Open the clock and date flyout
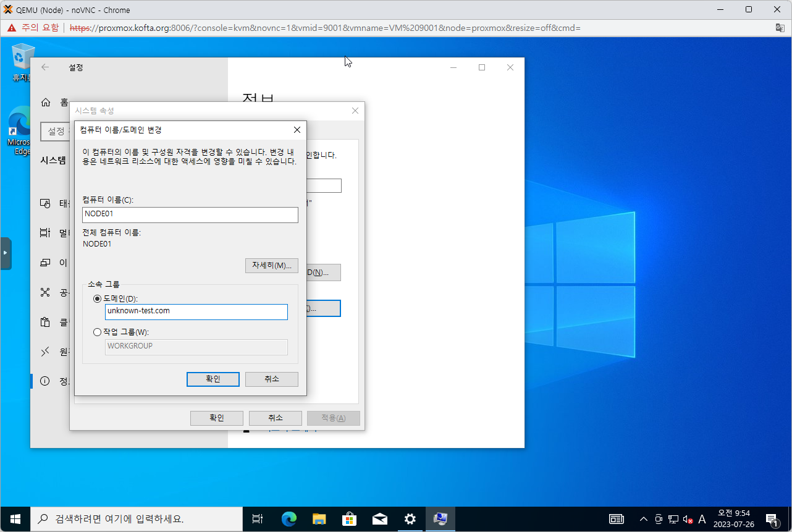This screenshot has width=792, height=532. [733, 519]
